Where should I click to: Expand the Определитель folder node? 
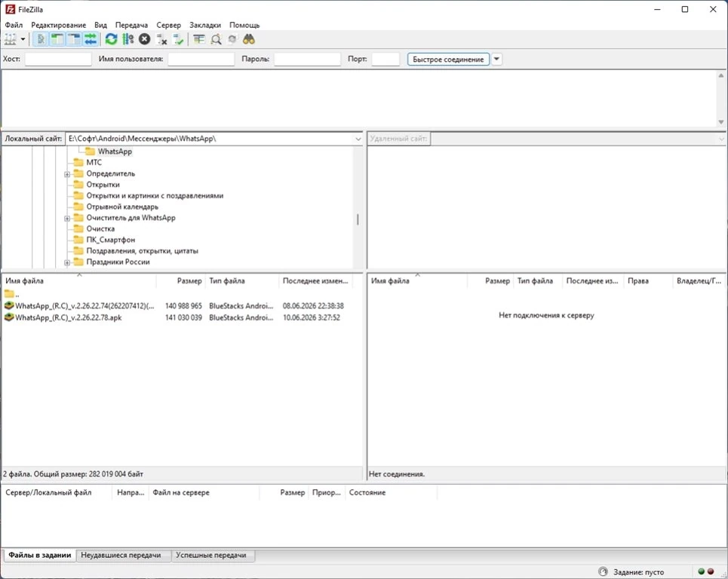67,174
